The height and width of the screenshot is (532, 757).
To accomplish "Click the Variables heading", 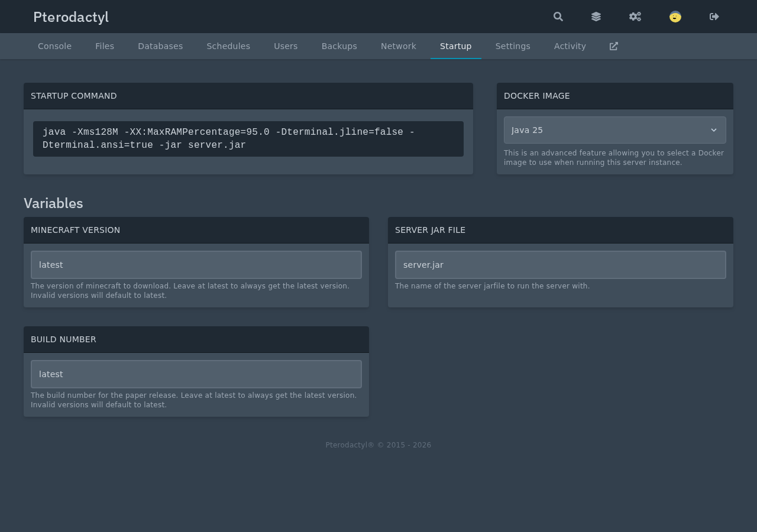I will click(53, 203).
